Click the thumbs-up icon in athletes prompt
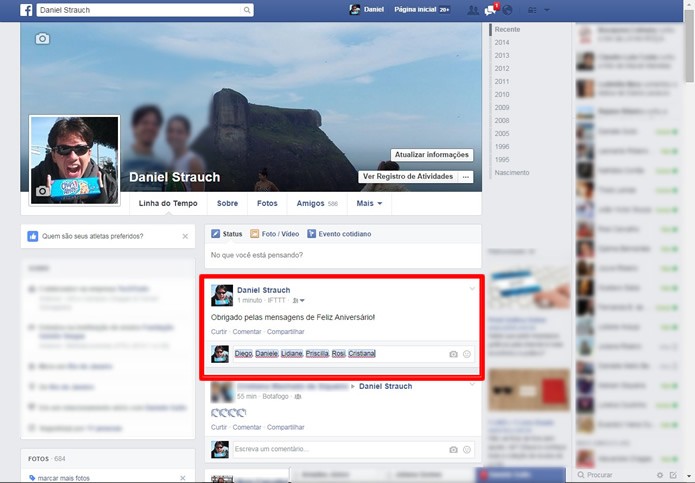695x483 pixels. tap(33, 236)
